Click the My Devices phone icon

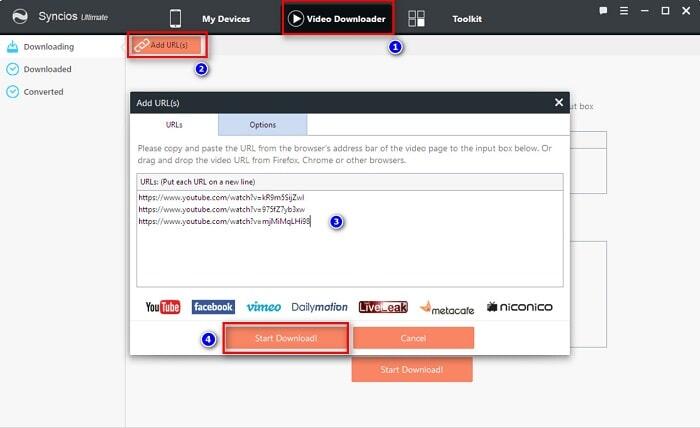point(176,18)
